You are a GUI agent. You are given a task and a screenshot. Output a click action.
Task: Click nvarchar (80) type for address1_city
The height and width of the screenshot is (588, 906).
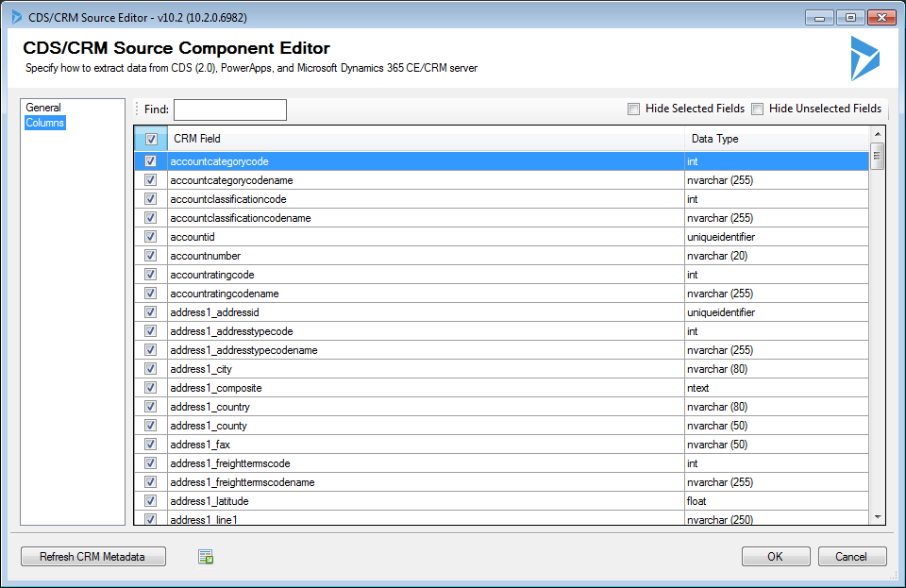pyautogui.click(x=777, y=368)
